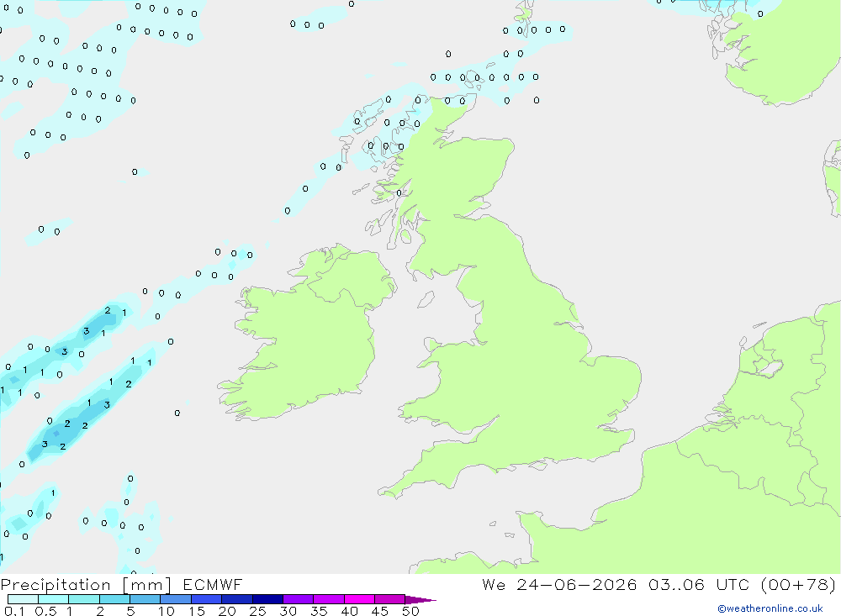This screenshot has width=841, height=616.
Task: Pick the 30–35 mm violet legend swatch
Action: (299, 599)
